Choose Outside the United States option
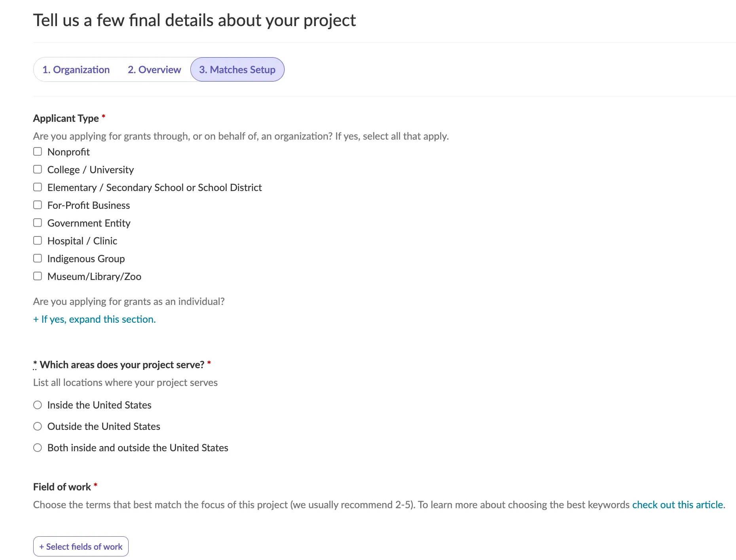 pyautogui.click(x=38, y=426)
